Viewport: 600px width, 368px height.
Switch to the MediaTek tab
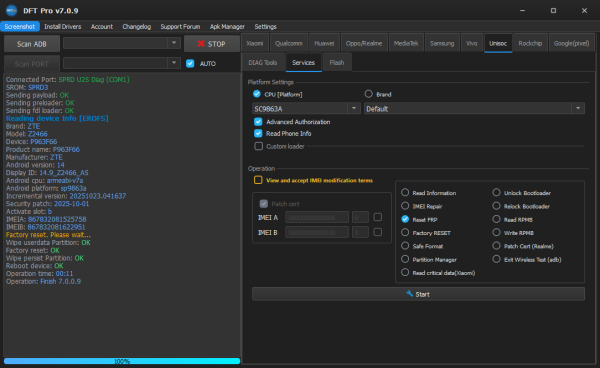(406, 43)
